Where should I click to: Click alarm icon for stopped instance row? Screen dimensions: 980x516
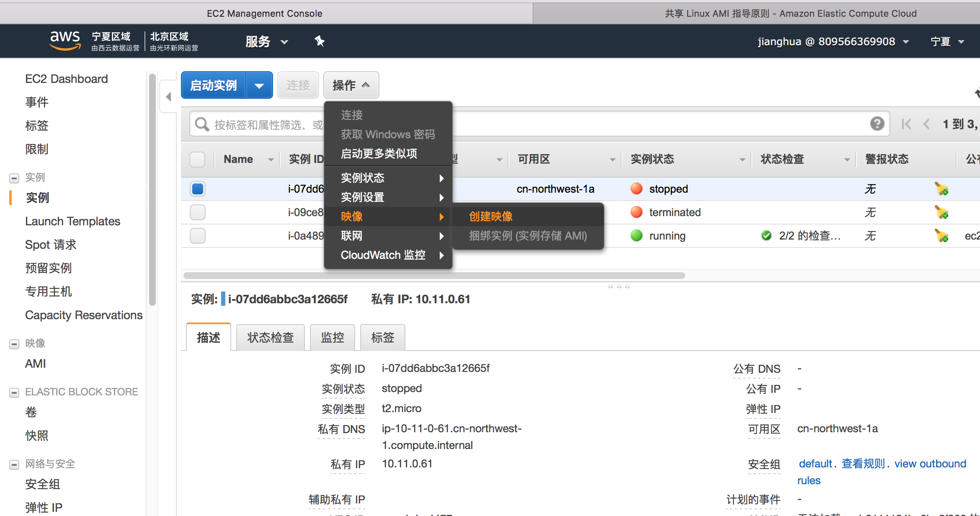point(941,189)
